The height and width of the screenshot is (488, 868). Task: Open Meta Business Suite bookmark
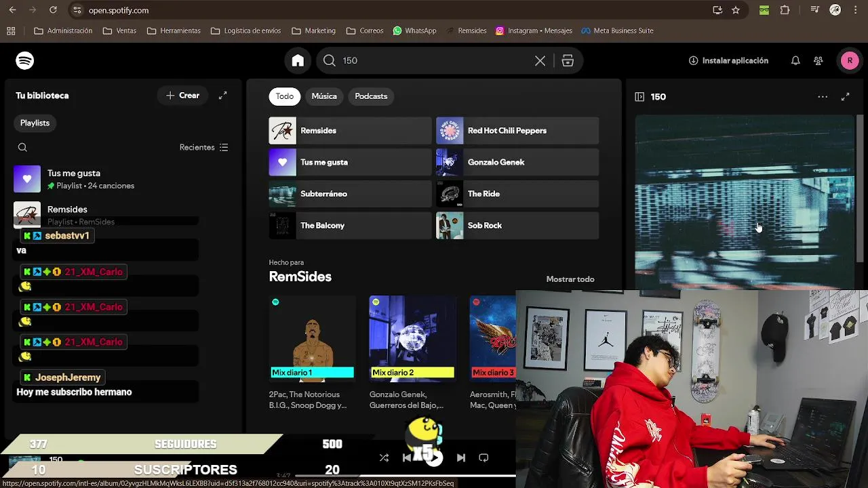click(617, 30)
